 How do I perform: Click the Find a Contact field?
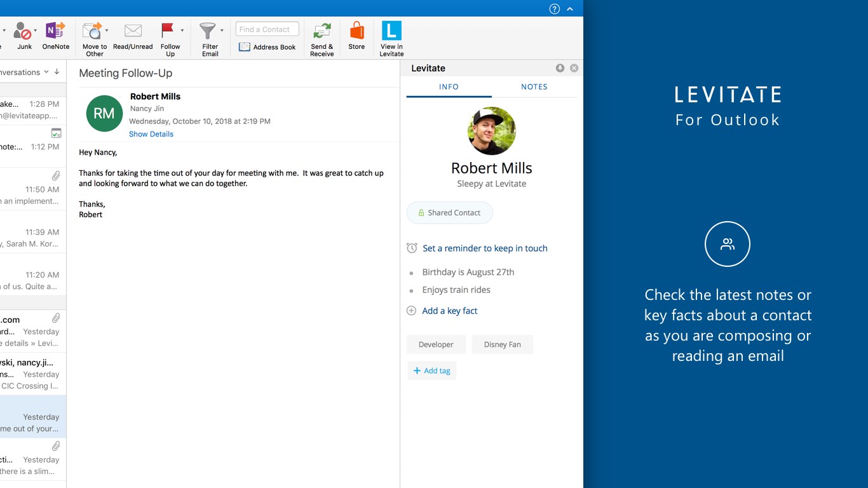click(x=268, y=29)
